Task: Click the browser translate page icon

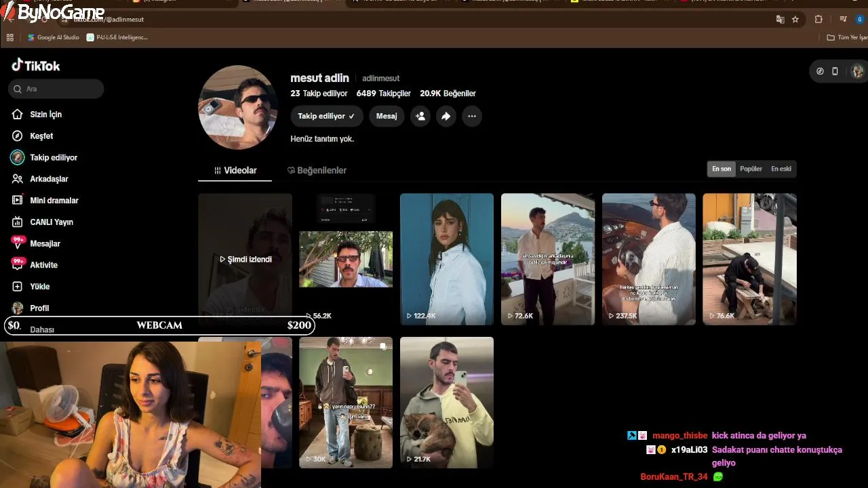Action: (781, 20)
